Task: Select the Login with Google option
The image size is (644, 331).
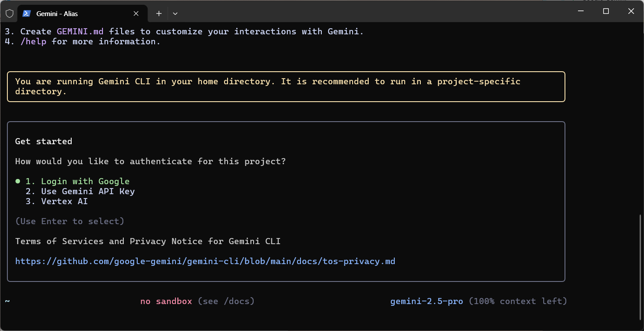Action: [x=85, y=181]
